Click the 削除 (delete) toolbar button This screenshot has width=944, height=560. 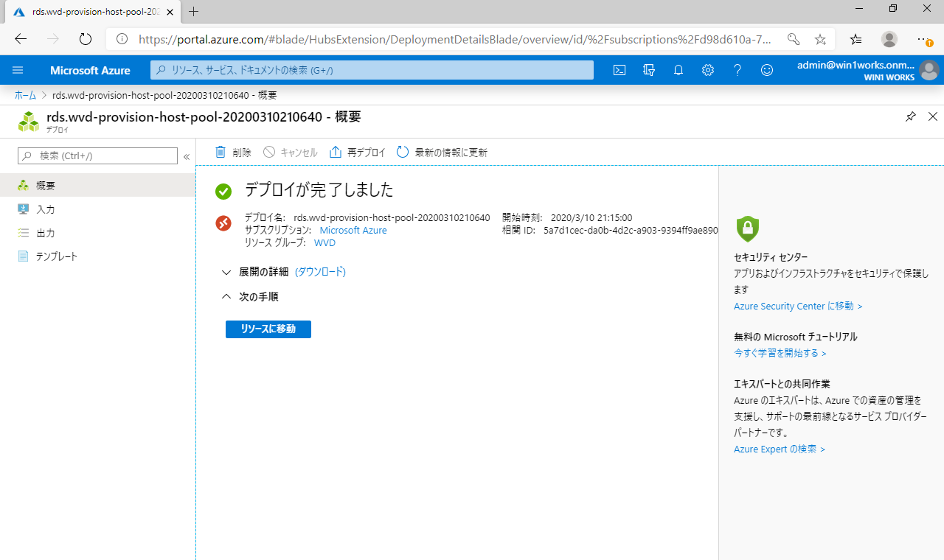click(233, 153)
